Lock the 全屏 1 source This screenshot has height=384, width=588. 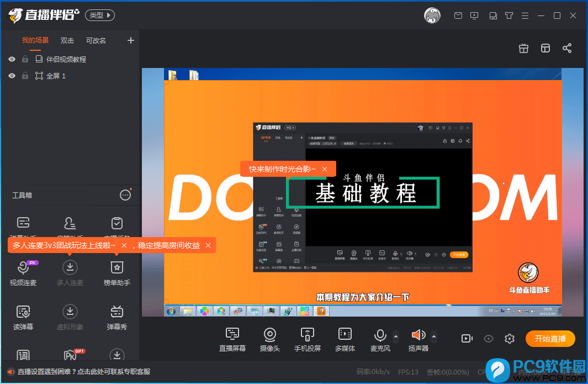pos(25,76)
